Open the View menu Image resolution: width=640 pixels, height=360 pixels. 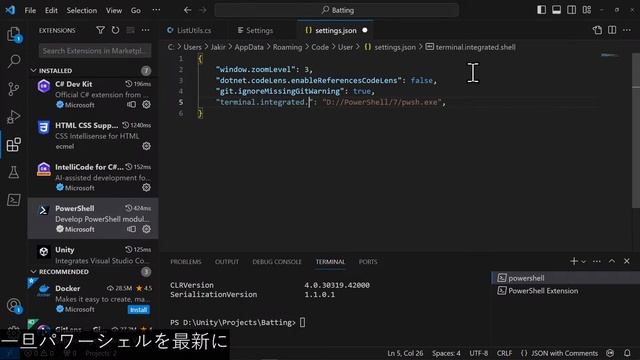(x=114, y=10)
